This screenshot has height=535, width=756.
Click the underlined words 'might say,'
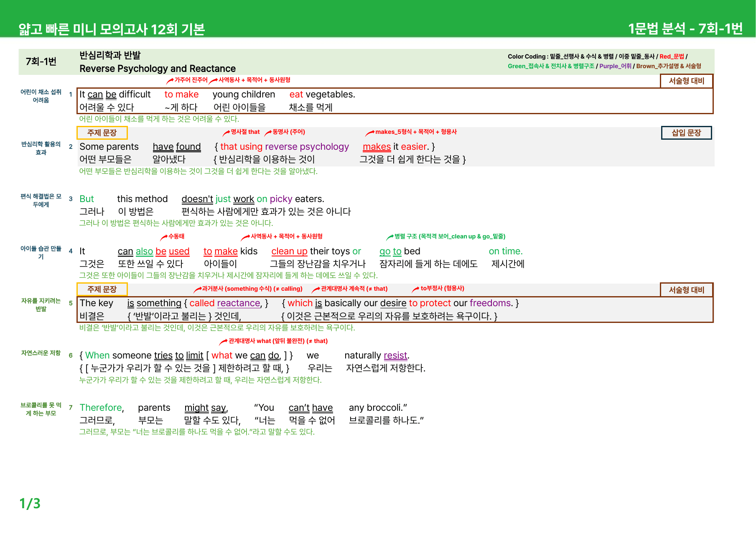(x=206, y=408)
